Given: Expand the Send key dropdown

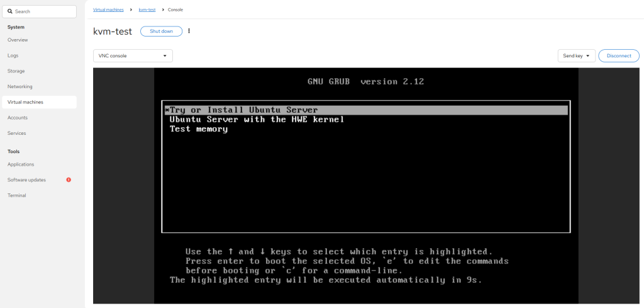Looking at the screenshot, I should click(x=577, y=55).
